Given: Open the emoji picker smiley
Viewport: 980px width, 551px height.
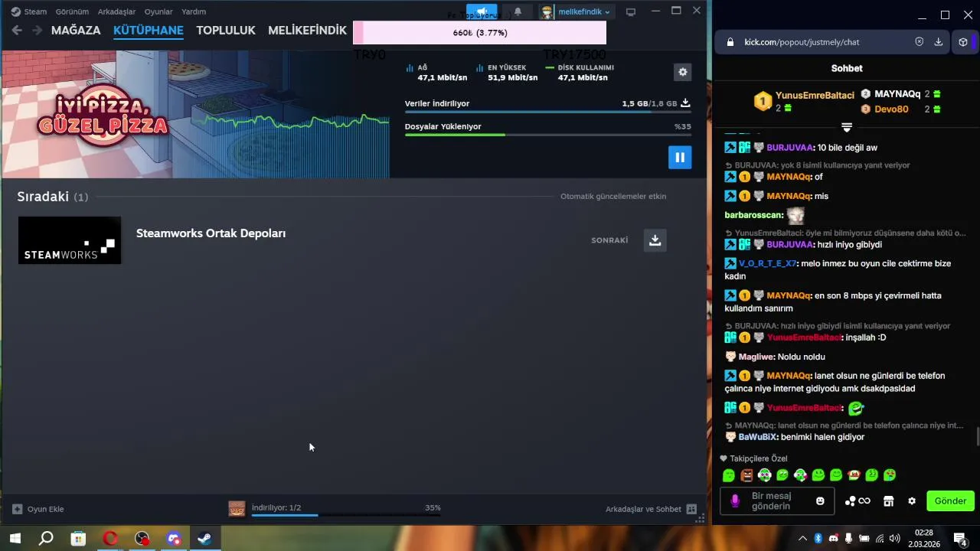Looking at the screenshot, I should [820, 501].
